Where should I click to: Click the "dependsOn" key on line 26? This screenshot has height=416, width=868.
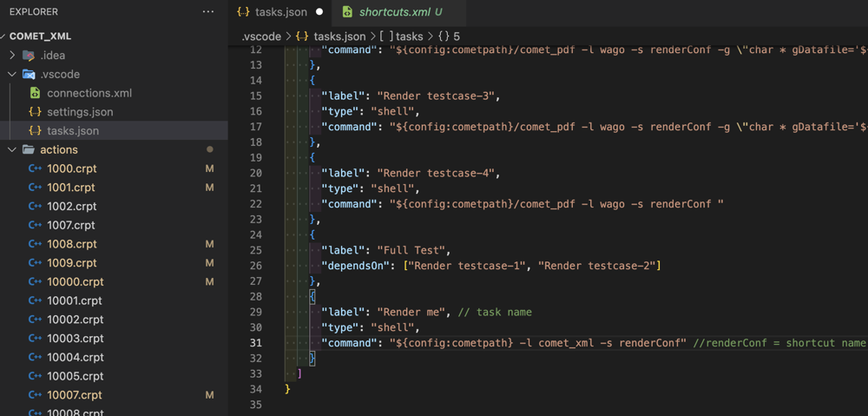point(355,266)
